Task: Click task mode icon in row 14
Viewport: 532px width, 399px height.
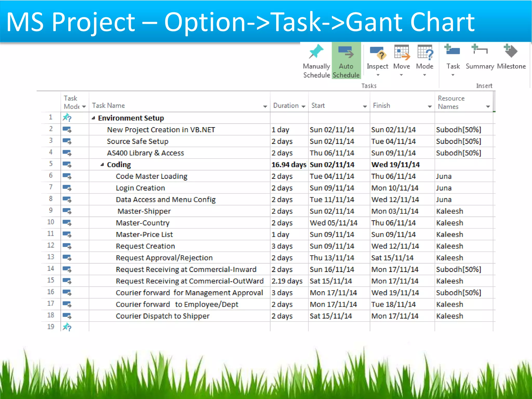Action: (x=67, y=269)
